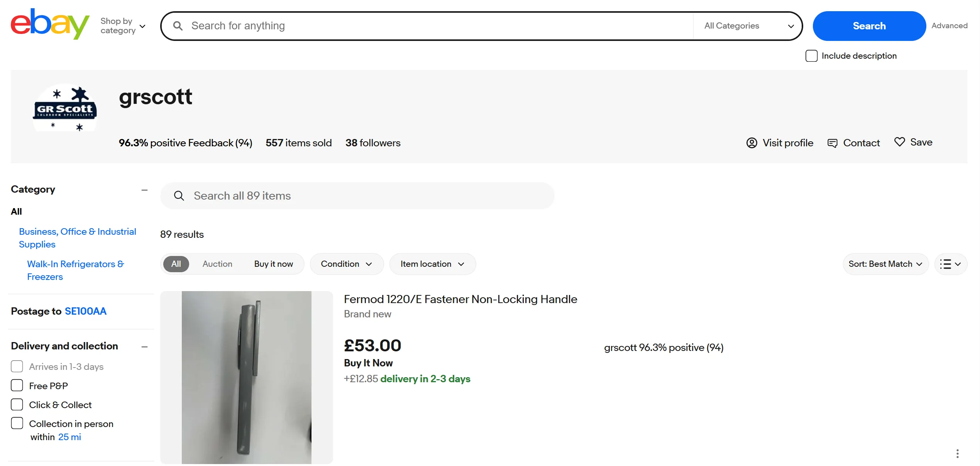Select the Buy it now tab

tap(273, 264)
